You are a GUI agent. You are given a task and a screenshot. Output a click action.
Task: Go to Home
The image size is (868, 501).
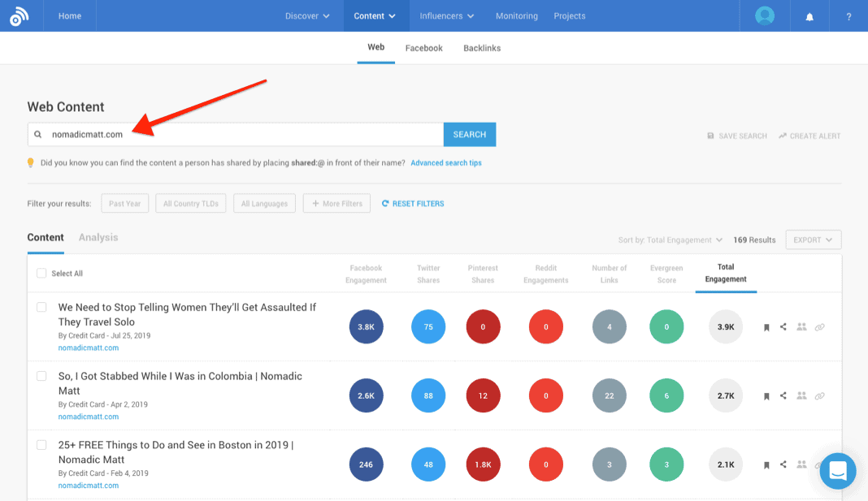(x=70, y=16)
